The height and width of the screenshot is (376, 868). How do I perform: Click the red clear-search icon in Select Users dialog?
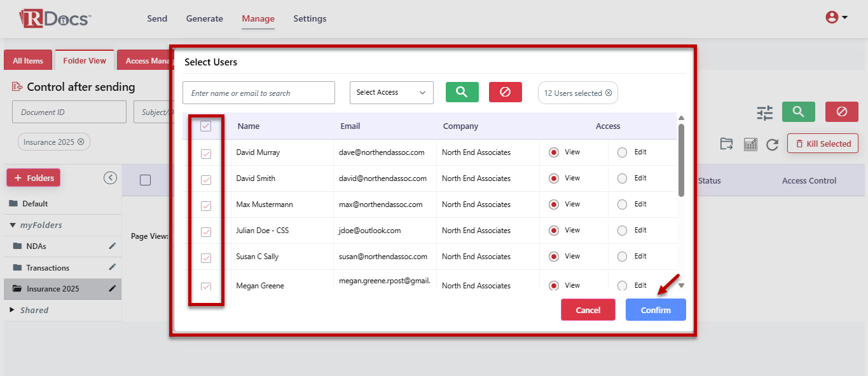click(x=505, y=92)
